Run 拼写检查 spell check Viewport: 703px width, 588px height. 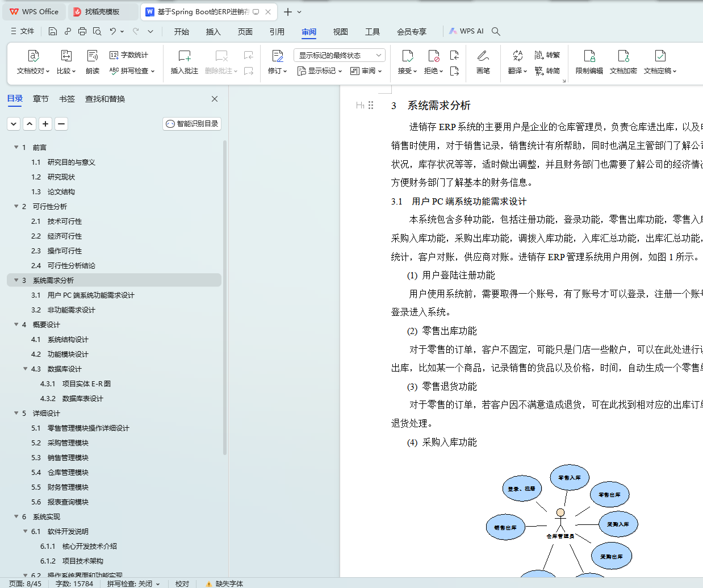click(132, 71)
